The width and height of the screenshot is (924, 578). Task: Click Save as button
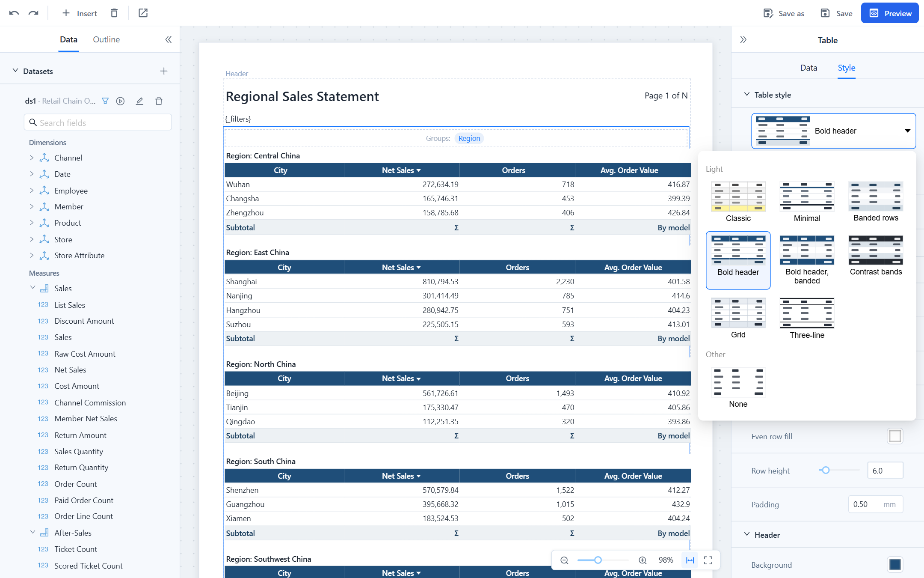pos(784,13)
